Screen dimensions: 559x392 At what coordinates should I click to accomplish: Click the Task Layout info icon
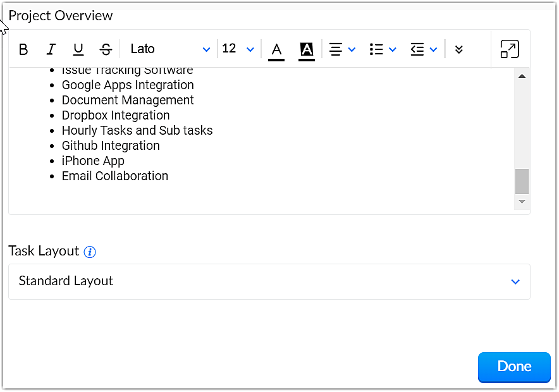click(x=90, y=252)
